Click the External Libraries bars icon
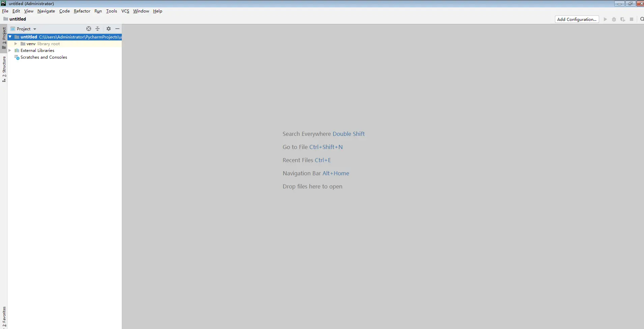This screenshot has width=644, height=329. (x=17, y=51)
